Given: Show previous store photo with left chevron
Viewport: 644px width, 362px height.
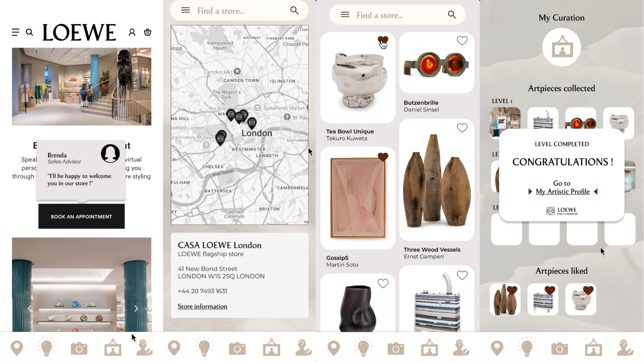Looking at the screenshot, I should (30, 308).
